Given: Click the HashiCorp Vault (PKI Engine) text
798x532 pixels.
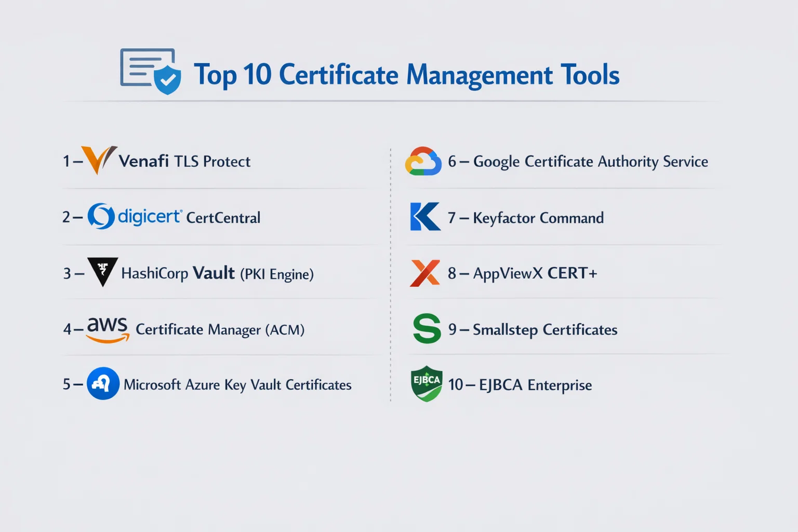Looking at the screenshot, I should pyautogui.click(x=217, y=274).
